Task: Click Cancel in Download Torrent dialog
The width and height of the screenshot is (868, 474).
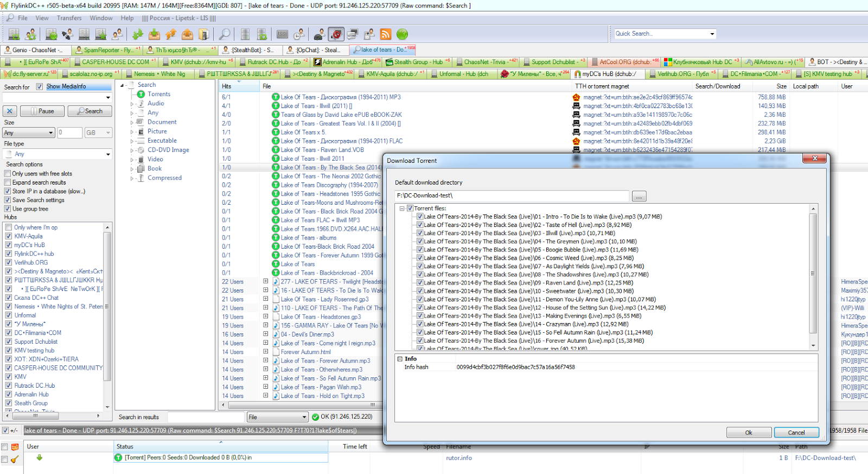Action: click(796, 433)
